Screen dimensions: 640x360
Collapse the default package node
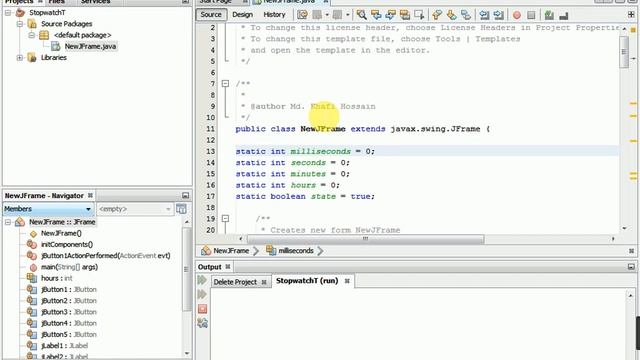coord(31,35)
